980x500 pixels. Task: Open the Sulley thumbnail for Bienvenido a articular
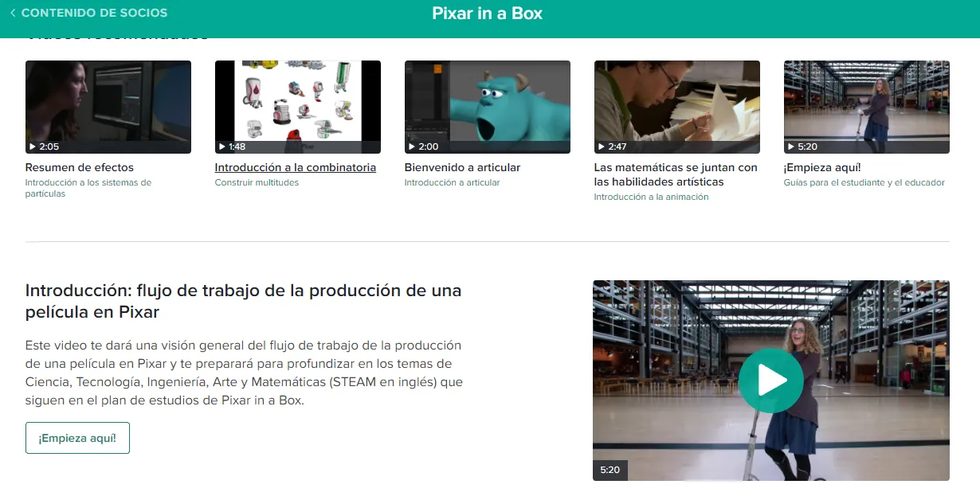pos(488,107)
